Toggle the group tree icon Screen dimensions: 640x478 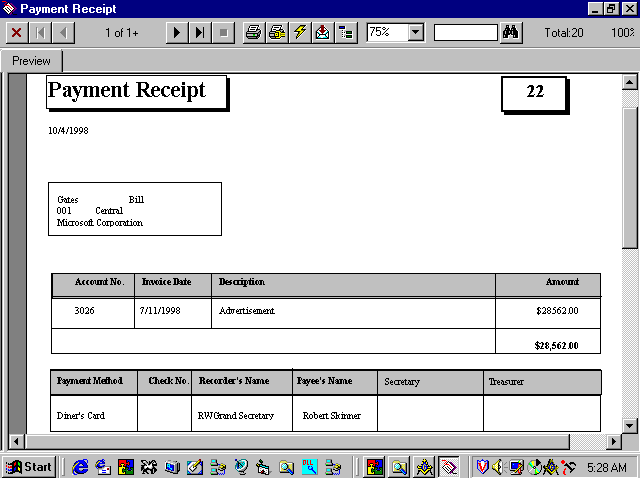point(345,32)
